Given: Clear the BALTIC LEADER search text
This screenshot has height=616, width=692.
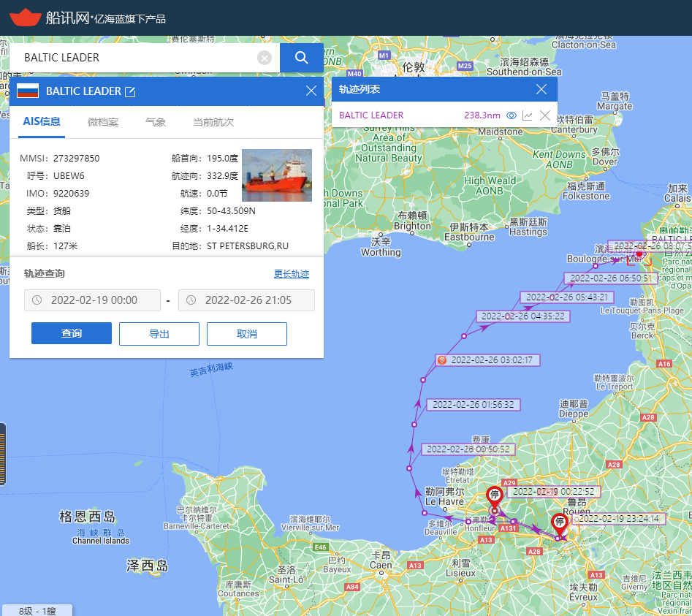Looking at the screenshot, I should (265, 58).
